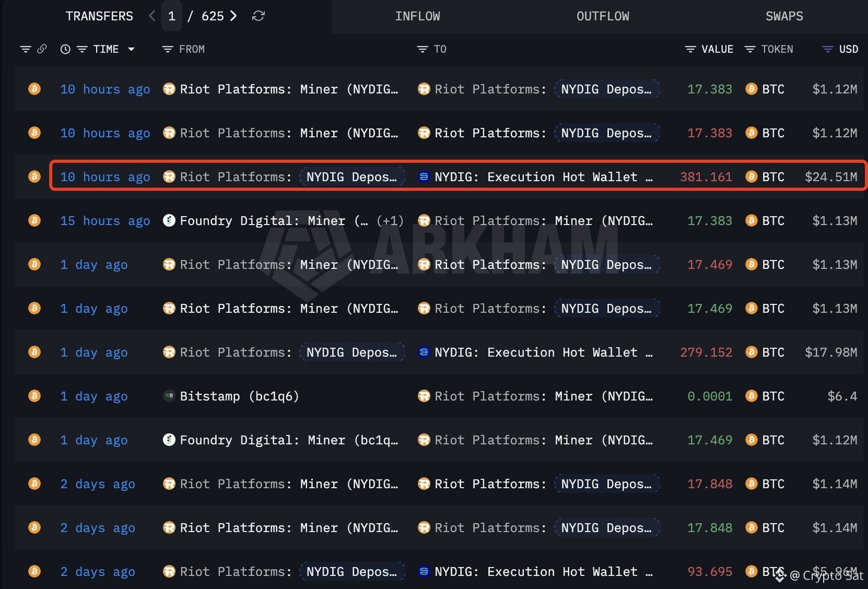The image size is (868, 589).
Task: Select the TRANSFERS tab
Action: coord(99,16)
